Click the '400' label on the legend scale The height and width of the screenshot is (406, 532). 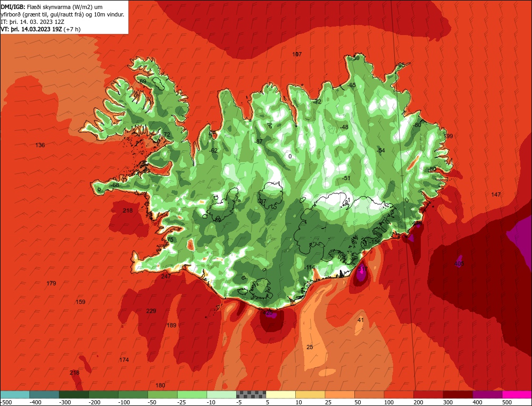[x=477, y=402]
